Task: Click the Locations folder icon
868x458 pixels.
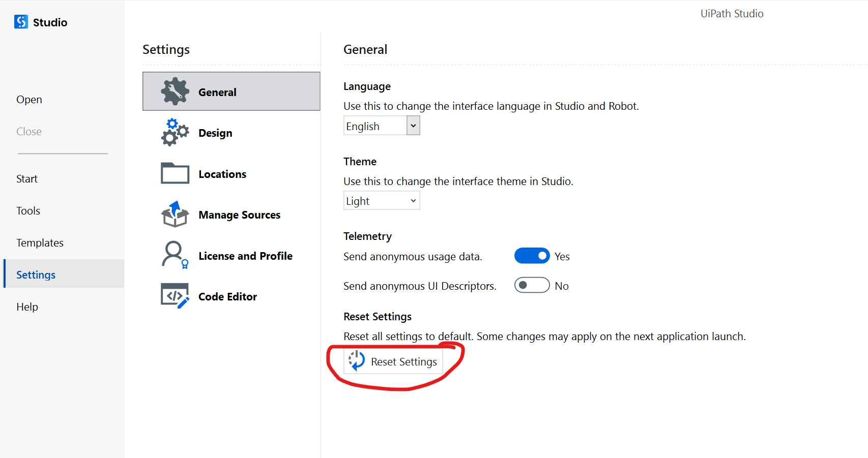Action: pyautogui.click(x=175, y=173)
